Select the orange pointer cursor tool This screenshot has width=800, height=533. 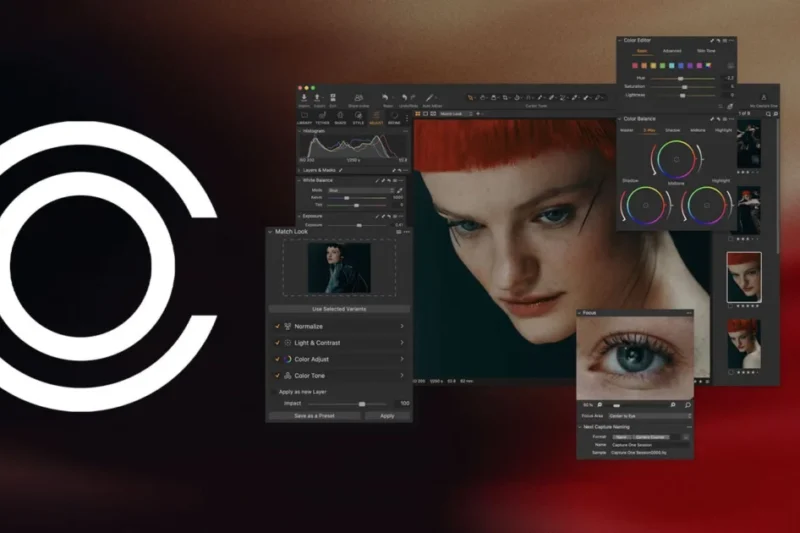tap(470, 97)
